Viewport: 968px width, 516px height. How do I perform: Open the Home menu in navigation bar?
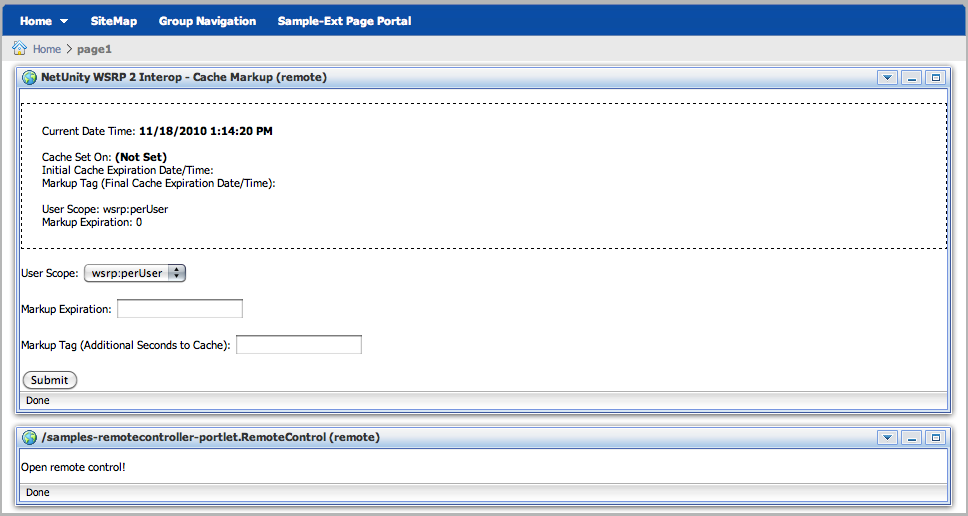point(44,21)
